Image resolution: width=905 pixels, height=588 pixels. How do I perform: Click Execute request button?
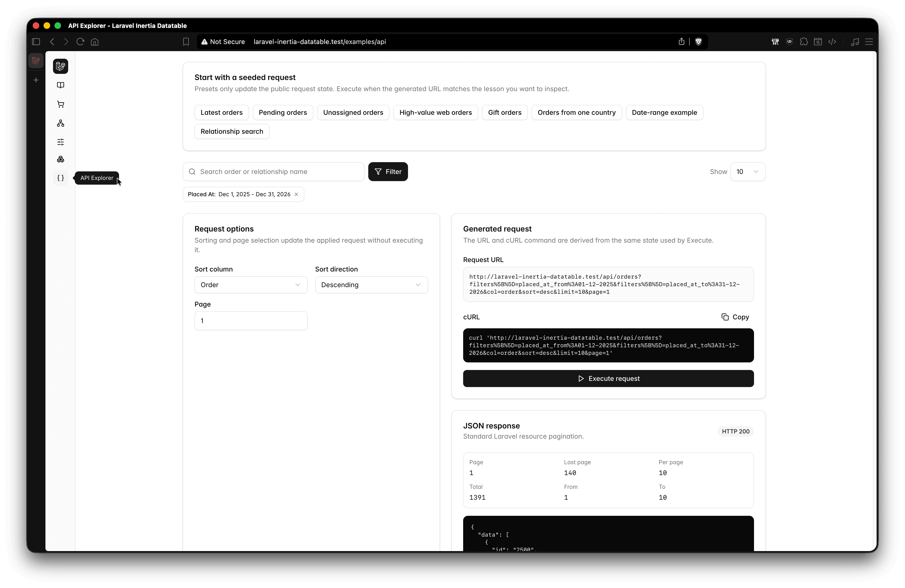click(x=608, y=379)
